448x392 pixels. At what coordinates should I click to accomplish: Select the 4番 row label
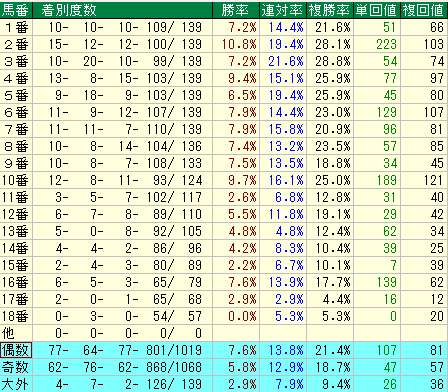click(x=16, y=78)
